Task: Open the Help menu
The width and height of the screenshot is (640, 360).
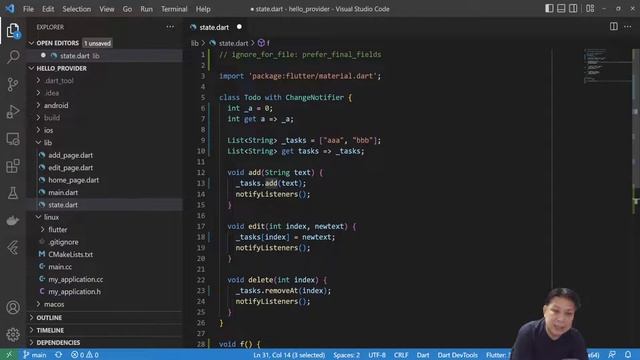Action: (203, 9)
